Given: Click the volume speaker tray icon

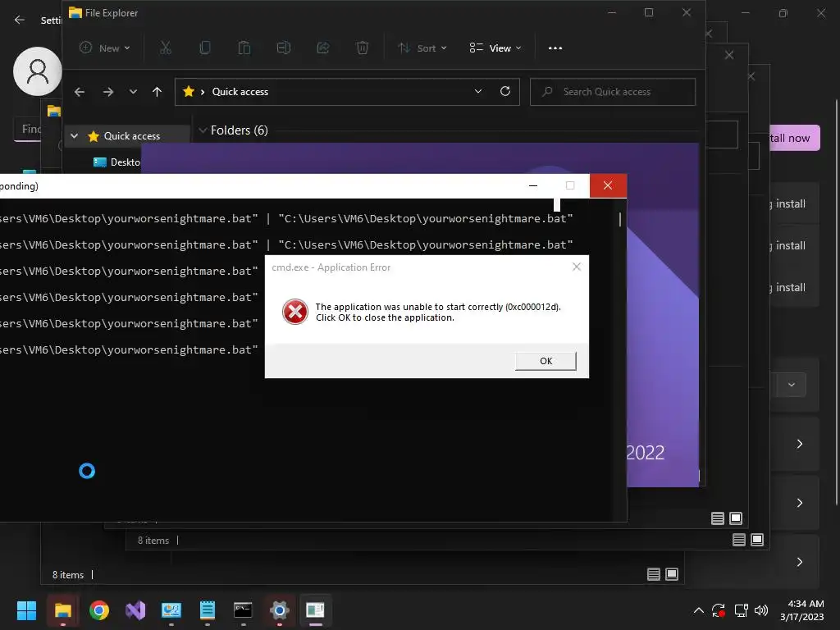Looking at the screenshot, I should (760, 610).
